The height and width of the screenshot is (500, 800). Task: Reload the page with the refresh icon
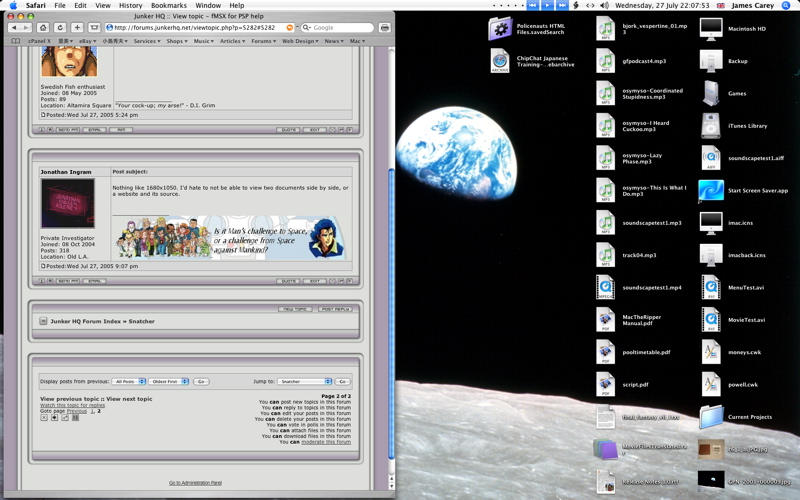[x=60, y=28]
